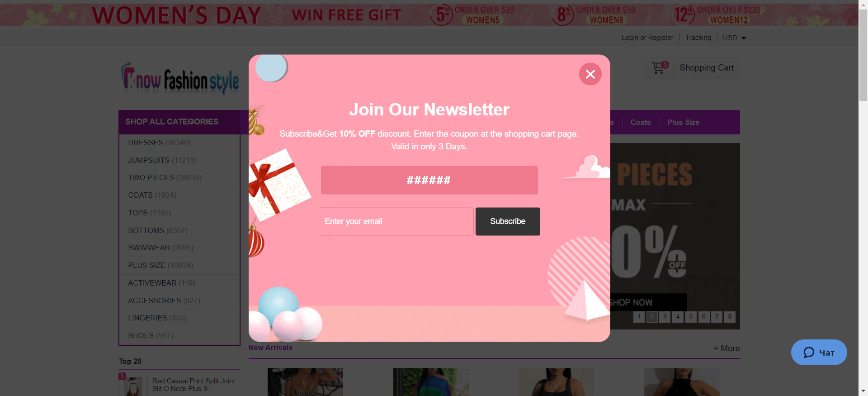Go to banner slide 8
The height and width of the screenshot is (396, 868).
(x=730, y=317)
